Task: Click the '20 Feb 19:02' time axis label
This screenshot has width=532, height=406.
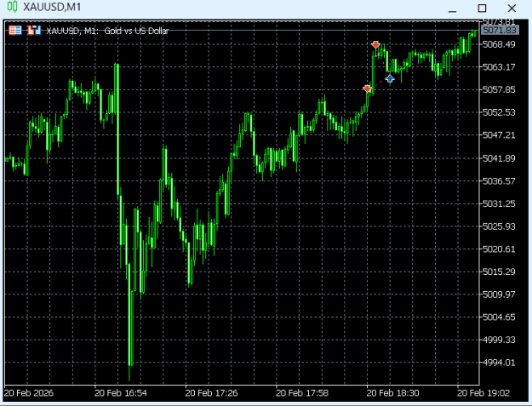Action: click(483, 393)
